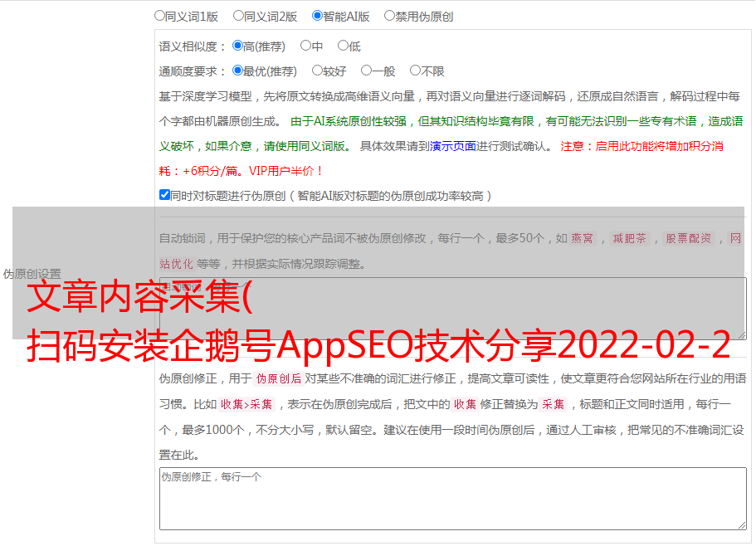
Task: Select the 同义词1版 radio option
Action: (159, 16)
